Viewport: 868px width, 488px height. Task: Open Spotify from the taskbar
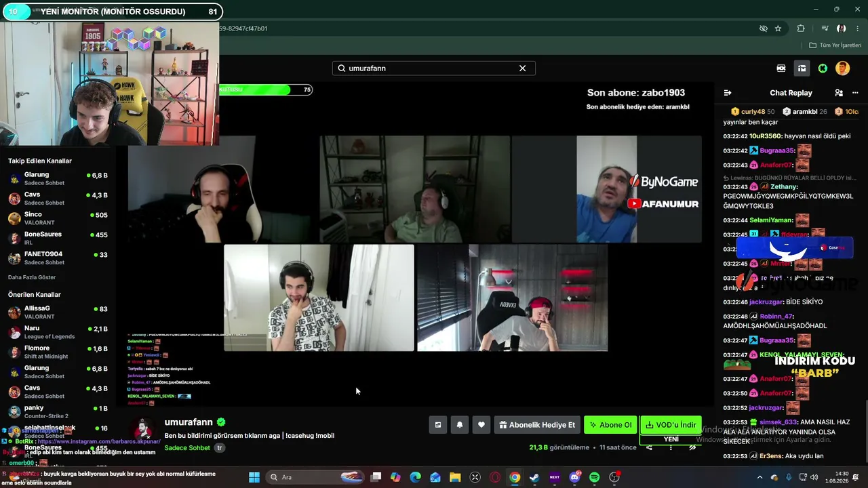[595, 477]
